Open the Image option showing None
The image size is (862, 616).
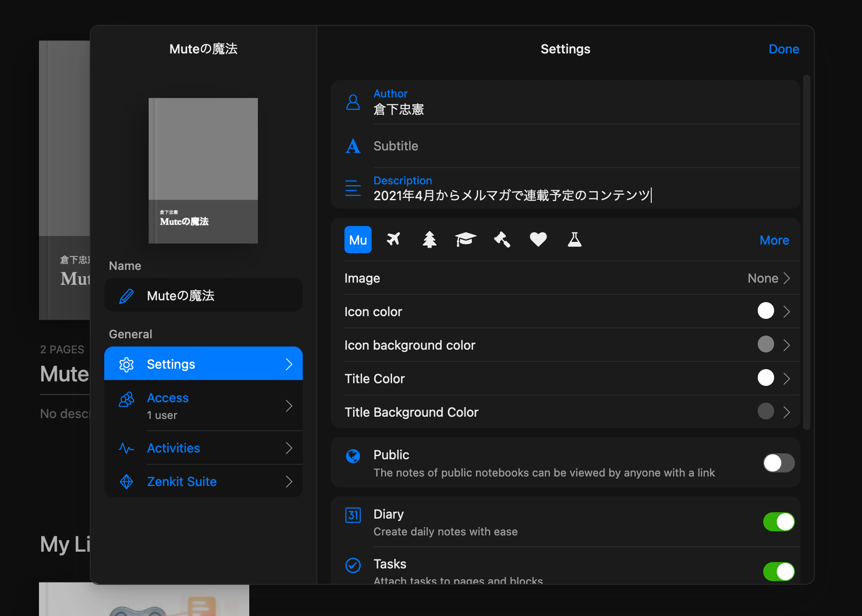coord(769,278)
